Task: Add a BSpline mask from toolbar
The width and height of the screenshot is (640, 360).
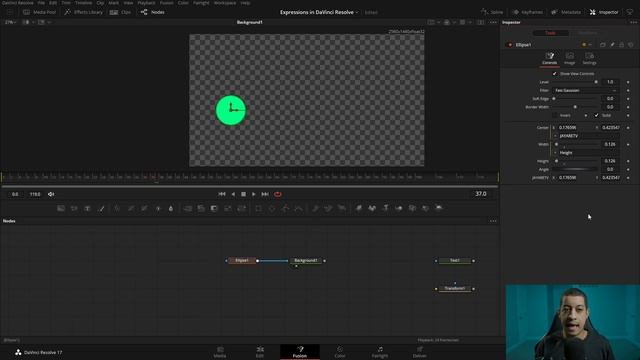Action: tap(299, 209)
